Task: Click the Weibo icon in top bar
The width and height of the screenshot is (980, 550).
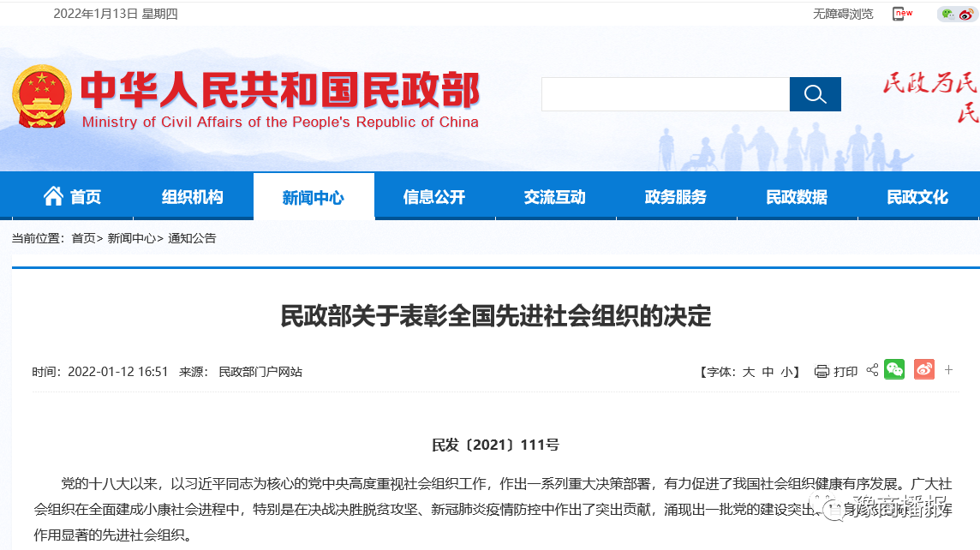Action: 965,14
